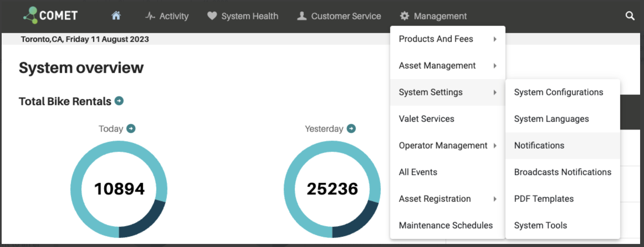644x247 pixels.
Task: Go to the Home icon
Action: pyautogui.click(x=116, y=16)
